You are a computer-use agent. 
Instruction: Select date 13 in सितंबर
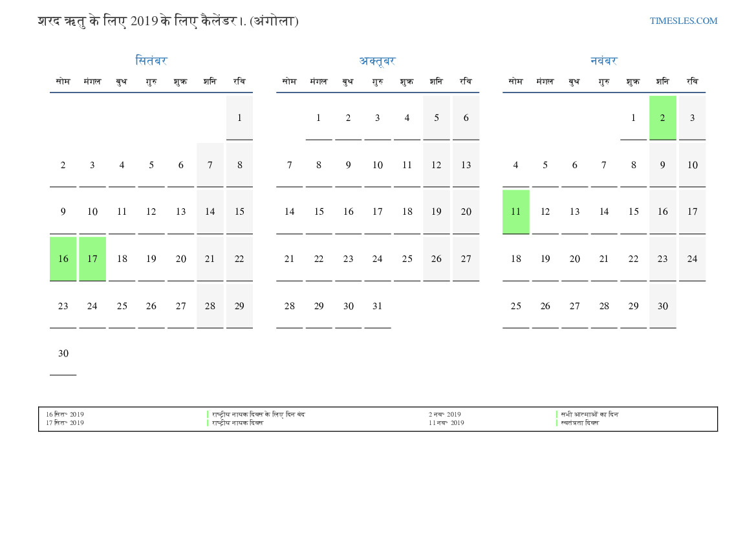point(181,212)
